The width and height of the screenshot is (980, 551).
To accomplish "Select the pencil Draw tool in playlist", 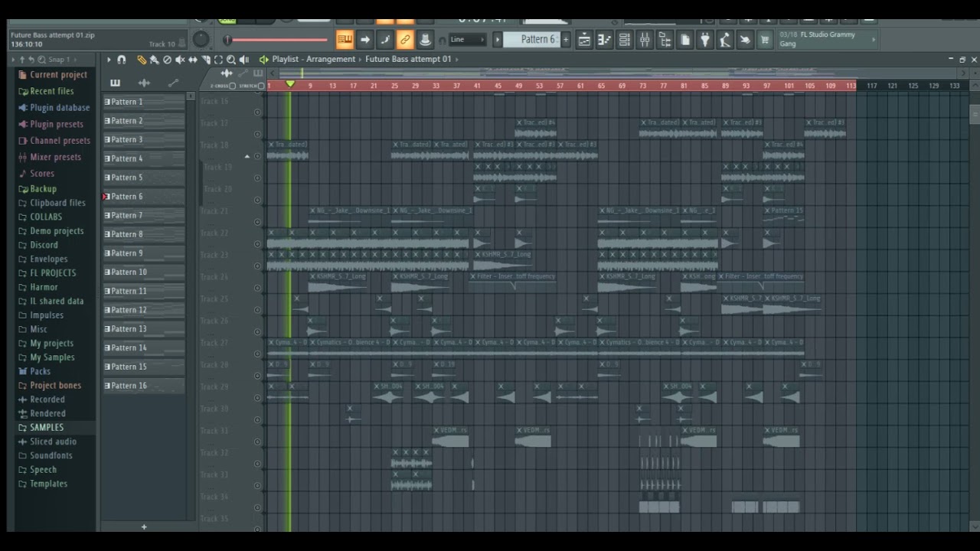I will point(142,60).
